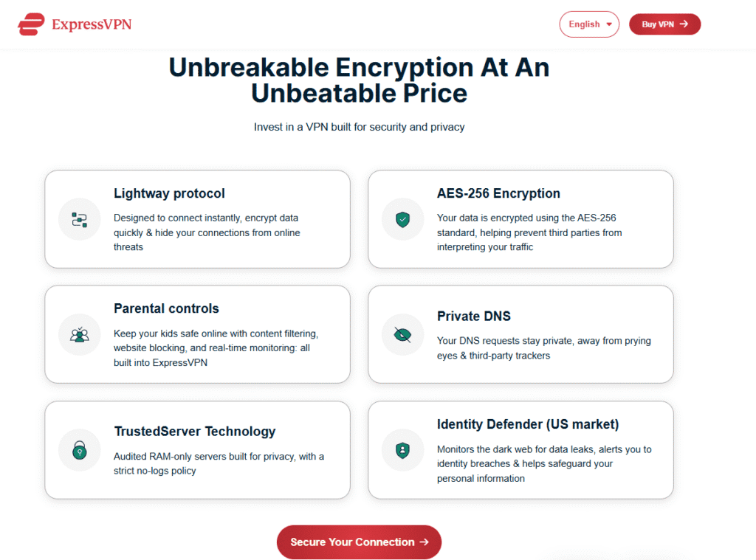Click the AES-256 Encryption heading
The image size is (756, 560).
[x=498, y=193]
